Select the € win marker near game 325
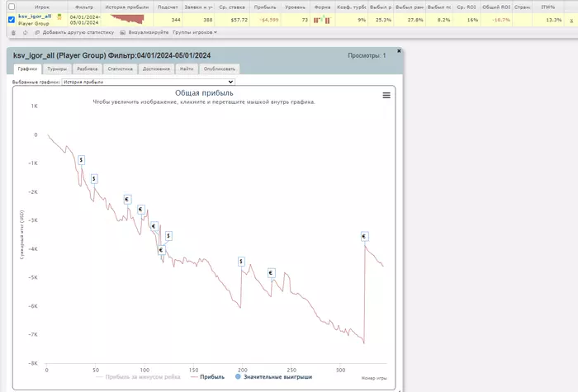 click(364, 236)
